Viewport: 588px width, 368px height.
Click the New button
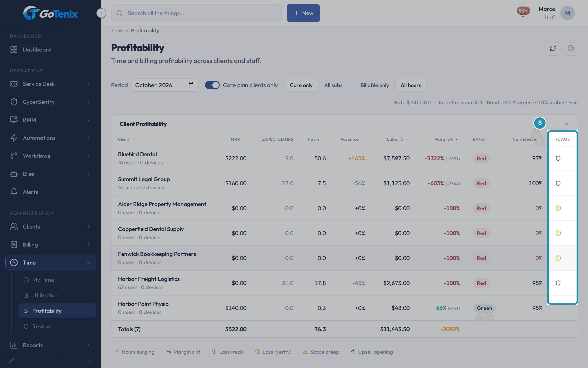pos(303,13)
